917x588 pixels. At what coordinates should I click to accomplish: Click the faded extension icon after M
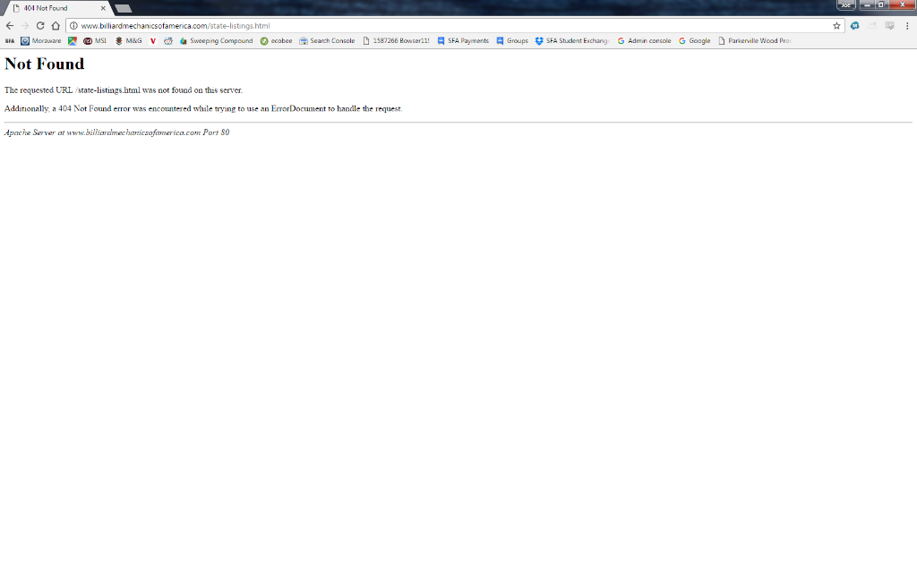click(x=872, y=26)
